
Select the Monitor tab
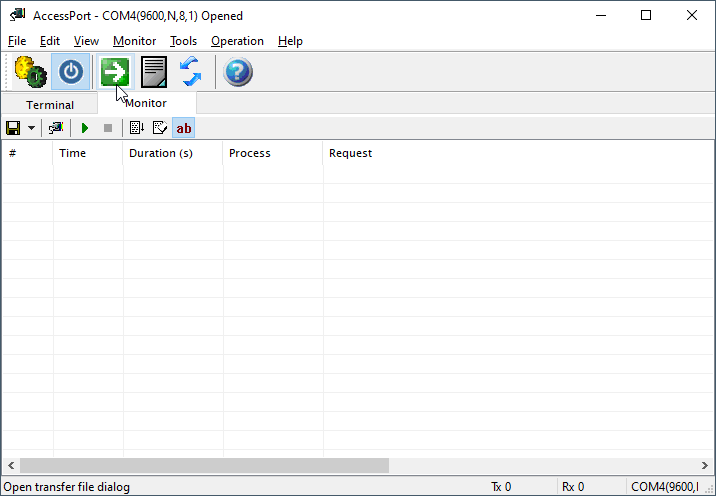click(147, 103)
